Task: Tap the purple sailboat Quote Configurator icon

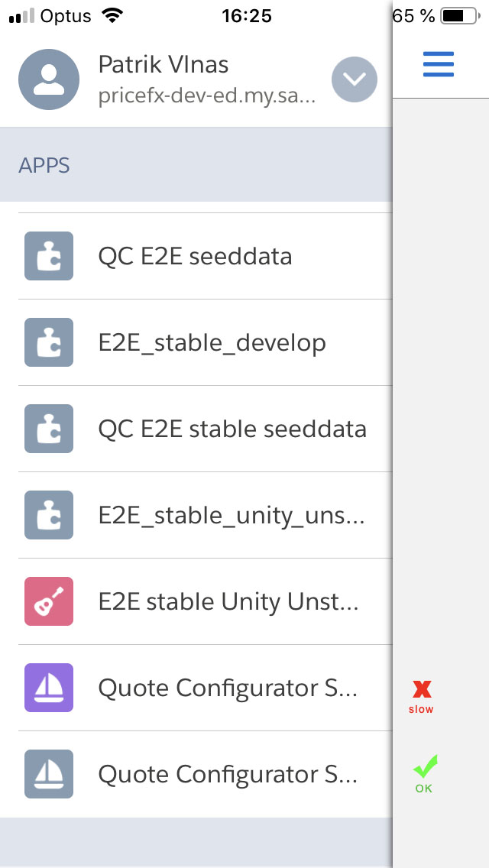Action: [x=48, y=688]
